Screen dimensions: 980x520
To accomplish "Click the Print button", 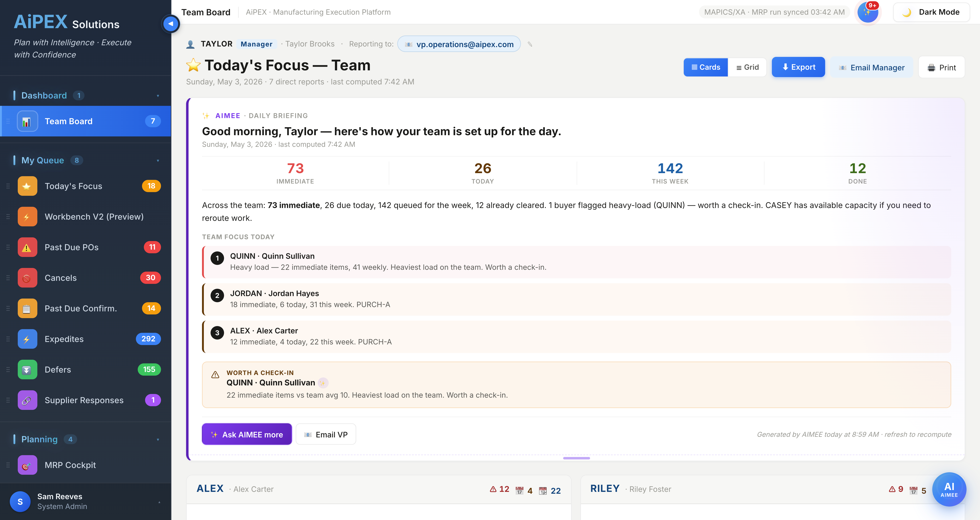I will [x=942, y=68].
